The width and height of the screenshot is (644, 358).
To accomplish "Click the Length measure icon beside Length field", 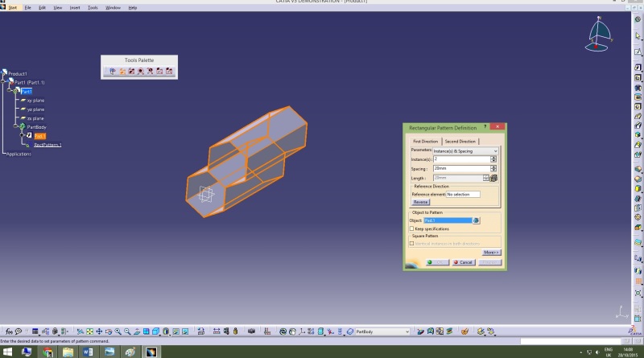I will (493, 178).
